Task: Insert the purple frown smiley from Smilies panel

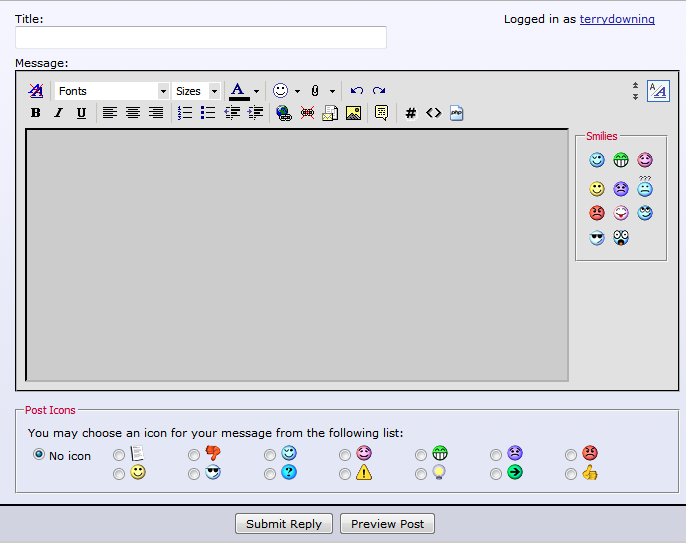Action: [x=621, y=189]
